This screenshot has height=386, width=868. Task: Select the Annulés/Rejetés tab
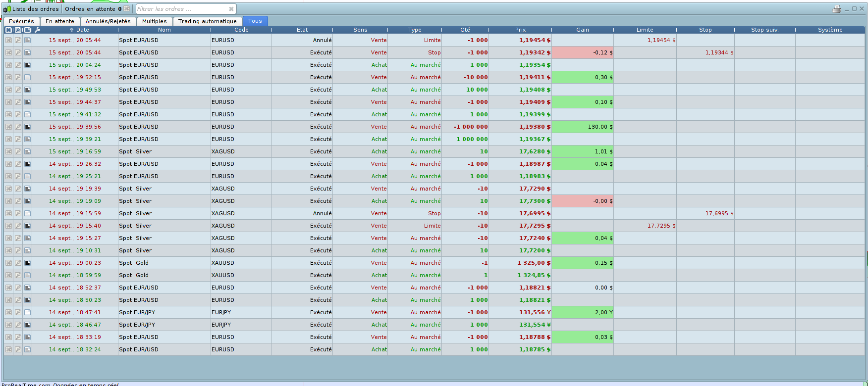tap(108, 21)
